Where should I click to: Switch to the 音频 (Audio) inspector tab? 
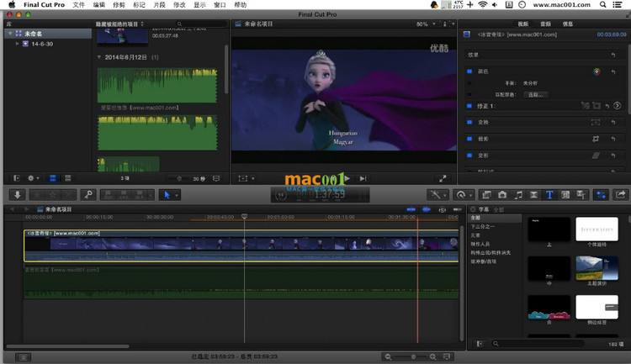pyautogui.click(x=545, y=24)
